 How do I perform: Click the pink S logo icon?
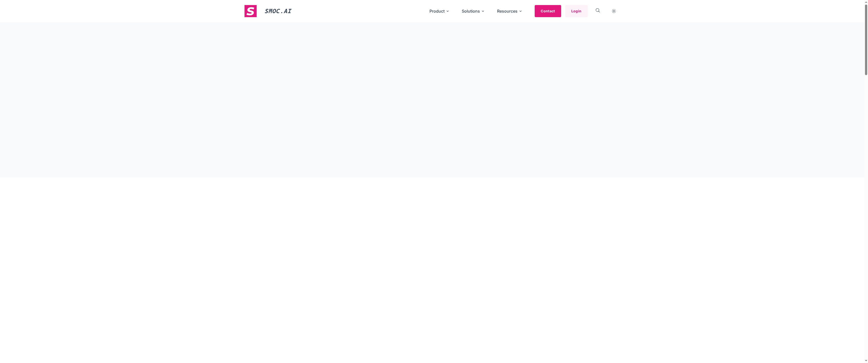(x=250, y=11)
